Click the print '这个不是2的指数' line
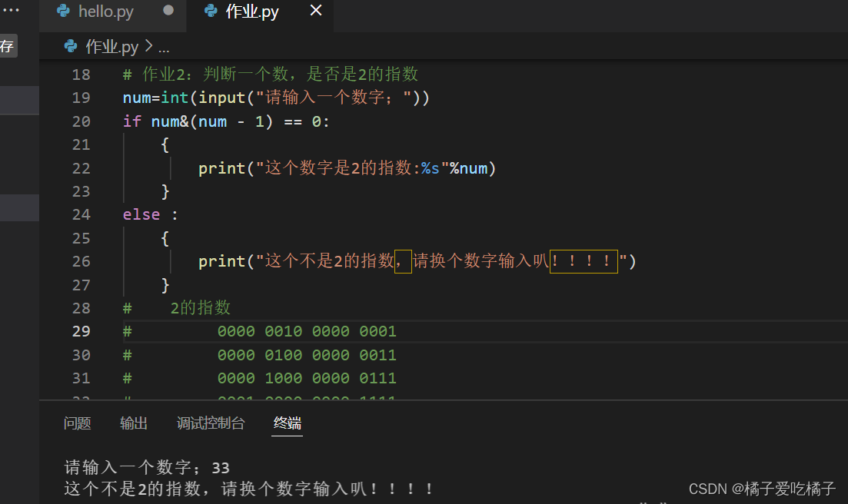The width and height of the screenshot is (848, 504). [x=417, y=261]
